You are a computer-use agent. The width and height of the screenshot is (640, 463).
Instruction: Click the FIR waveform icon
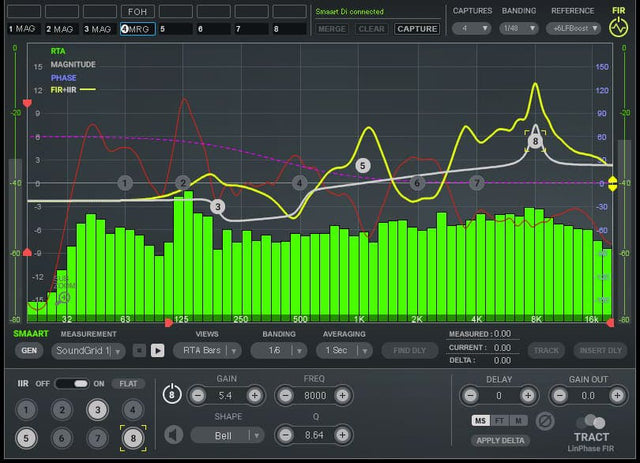[619, 27]
